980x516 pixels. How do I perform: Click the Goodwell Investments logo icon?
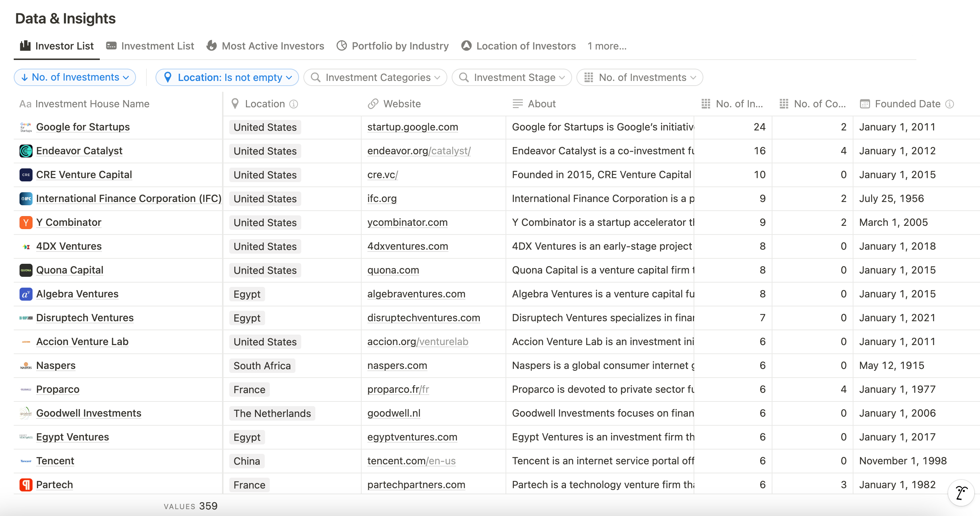pyautogui.click(x=26, y=413)
